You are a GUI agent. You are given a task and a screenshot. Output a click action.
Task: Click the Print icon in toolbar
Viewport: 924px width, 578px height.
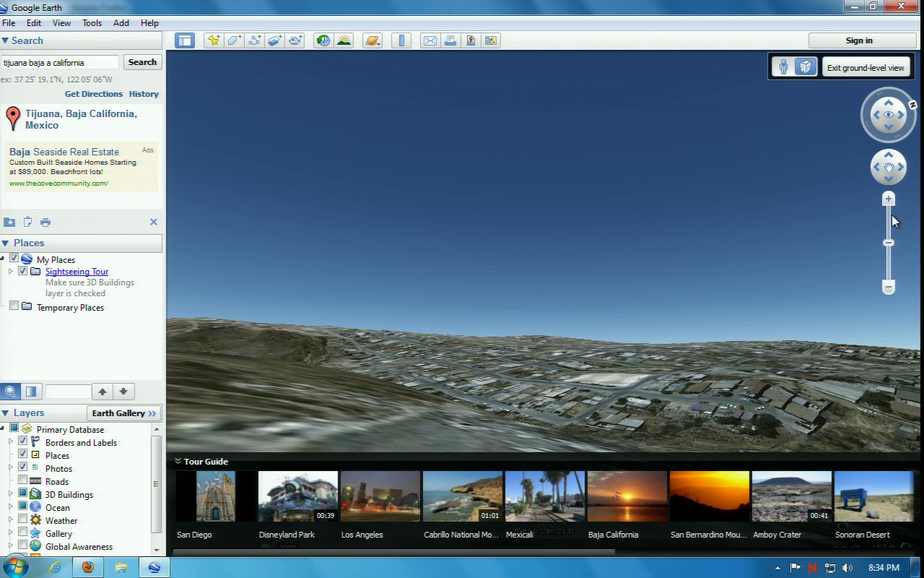pyautogui.click(x=450, y=40)
